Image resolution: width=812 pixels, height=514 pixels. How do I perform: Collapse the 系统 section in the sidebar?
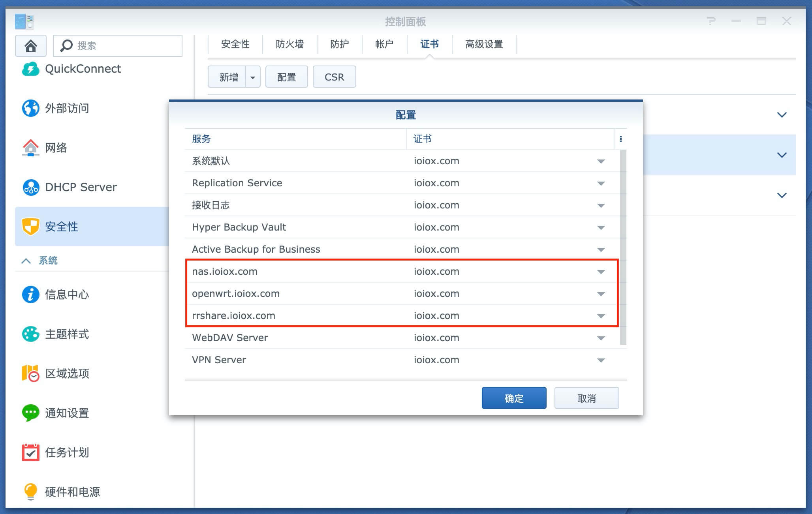26,261
